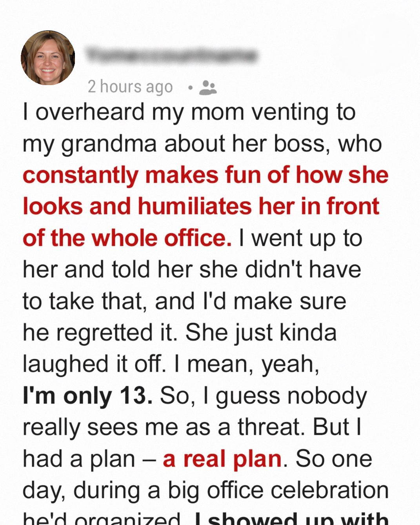Image resolution: width=420 pixels, height=525 pixels.
Task: Click red text "looks and humiliates her in front"
Action: point(201,206)
